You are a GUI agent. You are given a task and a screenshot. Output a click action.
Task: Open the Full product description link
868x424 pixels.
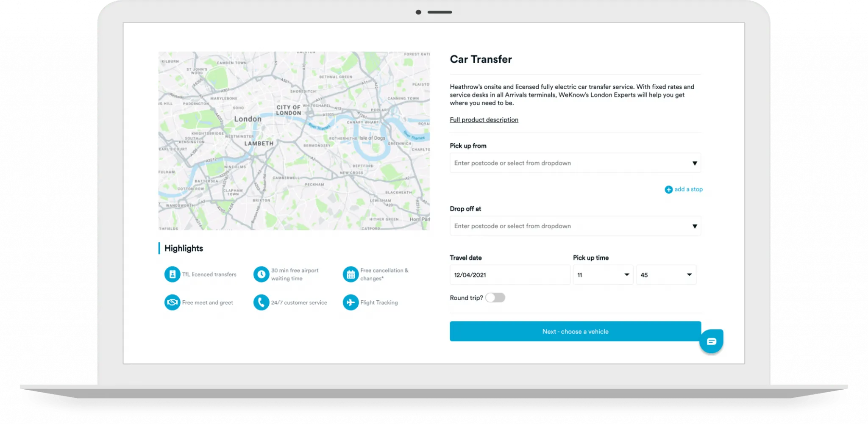[x=484, y=120]
